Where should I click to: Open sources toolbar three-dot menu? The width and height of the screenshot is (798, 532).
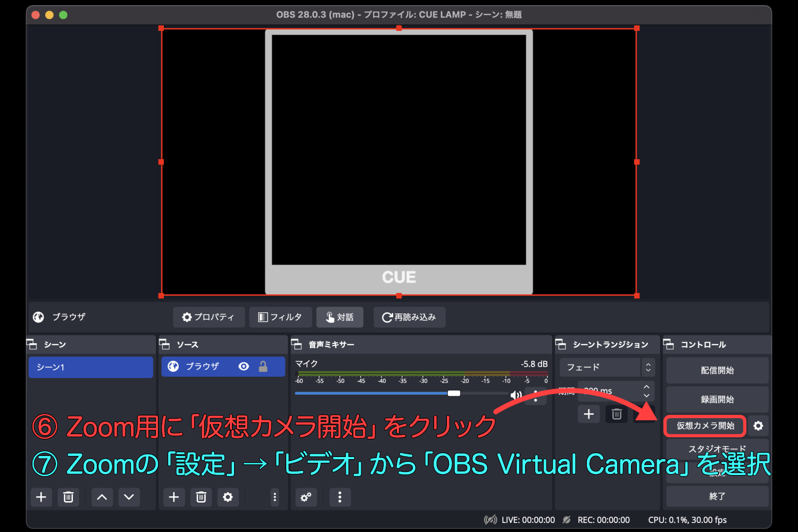click(275, 497)
